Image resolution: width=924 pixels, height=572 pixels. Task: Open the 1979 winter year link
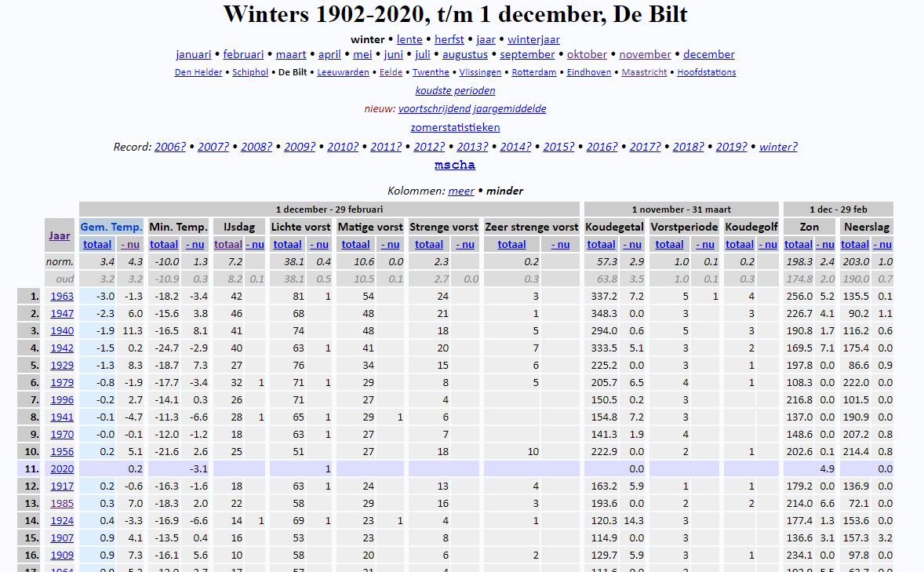tap(62, 383)
